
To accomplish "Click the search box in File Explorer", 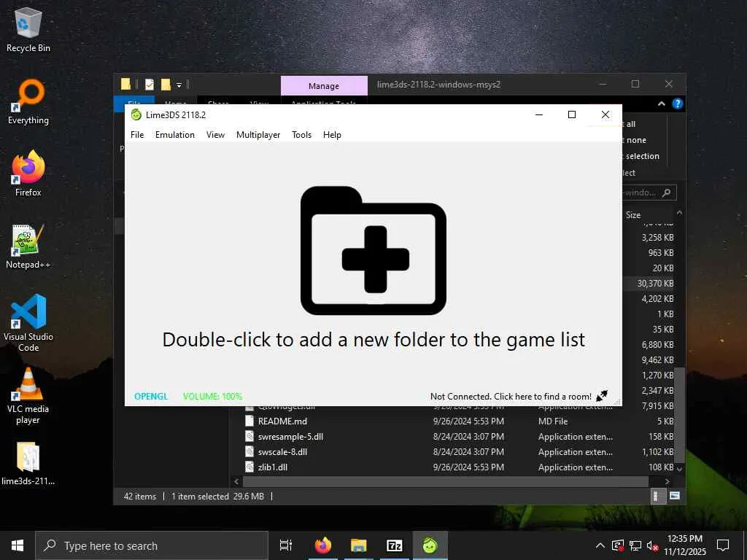I will click(x=649, y=192).
